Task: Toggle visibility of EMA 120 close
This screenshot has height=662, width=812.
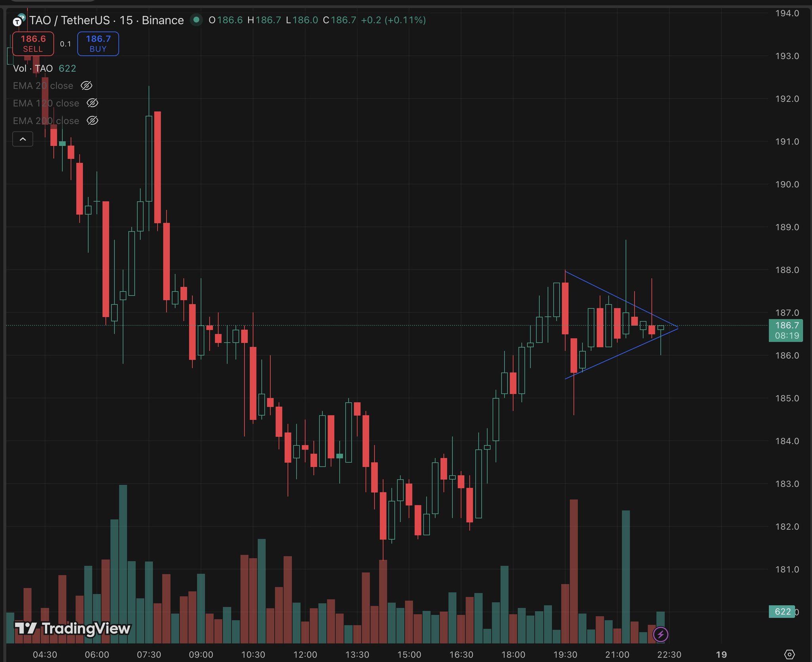Action: click(92, 103)
